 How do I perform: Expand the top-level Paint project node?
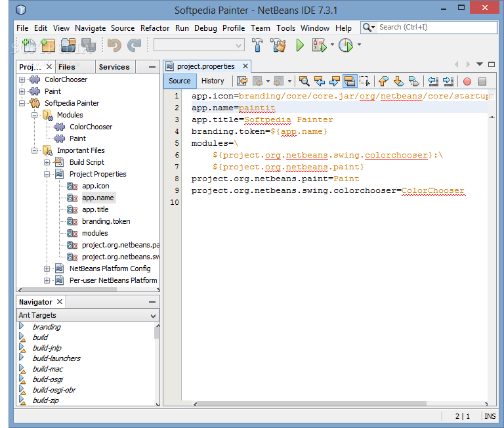point(22,91)
